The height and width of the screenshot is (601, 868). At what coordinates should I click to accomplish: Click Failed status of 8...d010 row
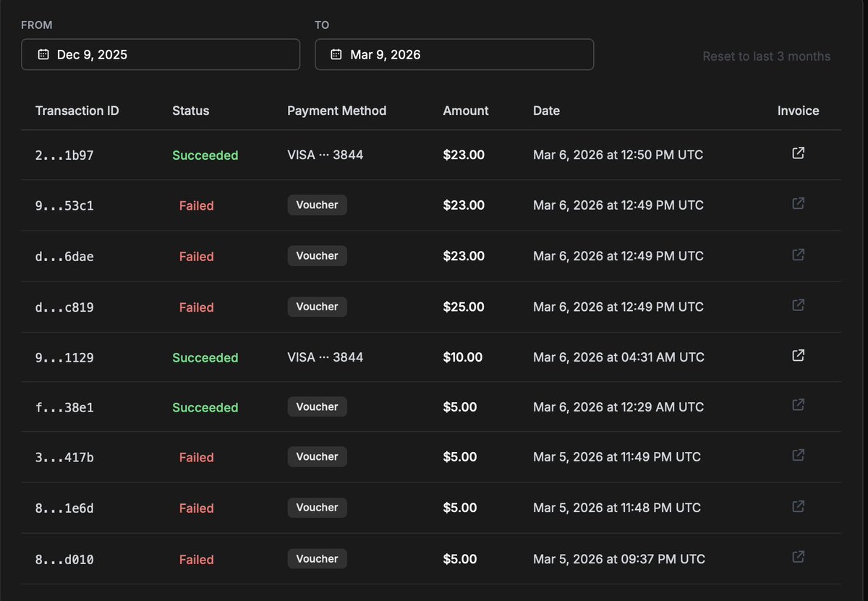[x=197, y=560]
